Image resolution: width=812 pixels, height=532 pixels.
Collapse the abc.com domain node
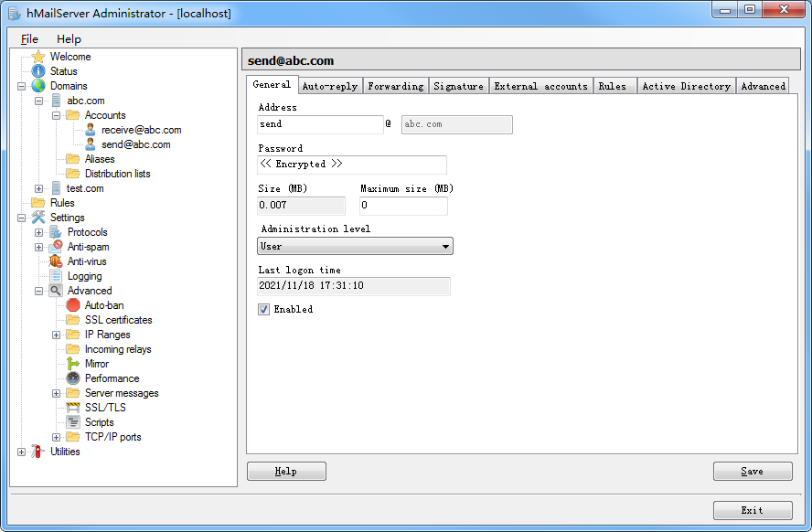pyautogui.click(x=38, y=101)
